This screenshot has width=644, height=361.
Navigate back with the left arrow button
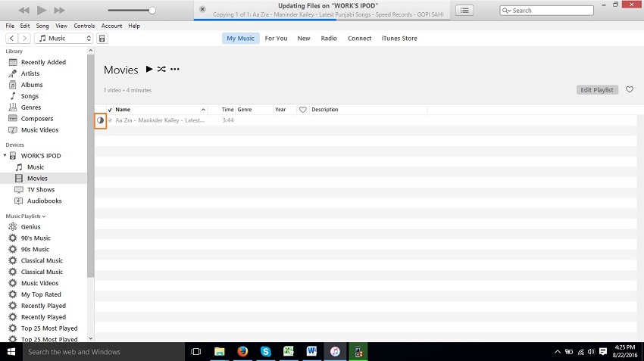(x=12, y=39)
